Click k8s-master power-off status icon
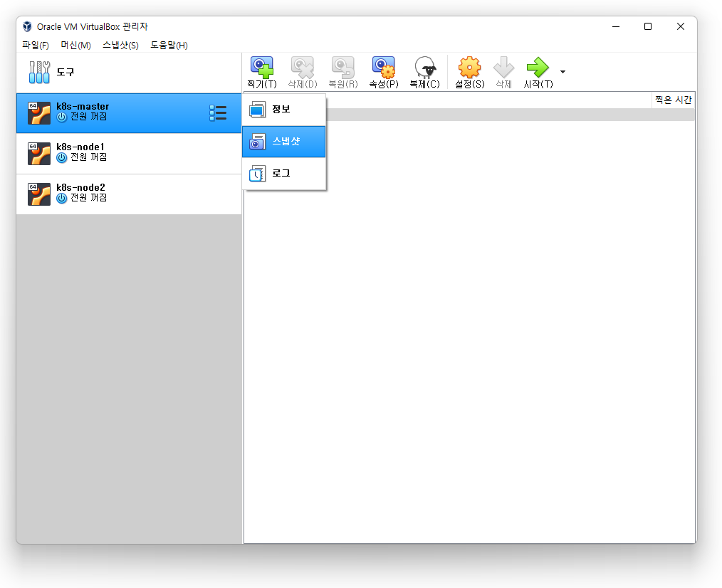 62,117
